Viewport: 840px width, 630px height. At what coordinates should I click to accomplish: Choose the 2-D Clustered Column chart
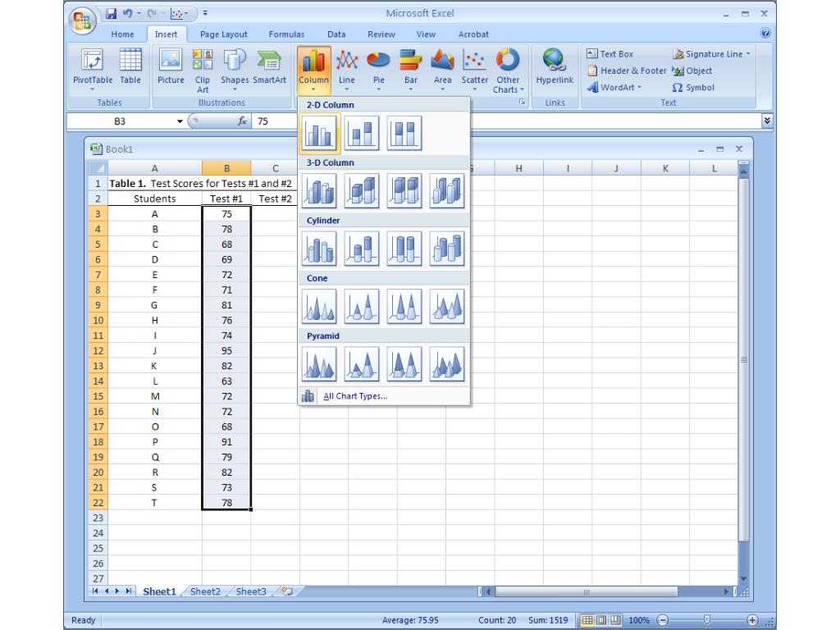tap(319, 133)
